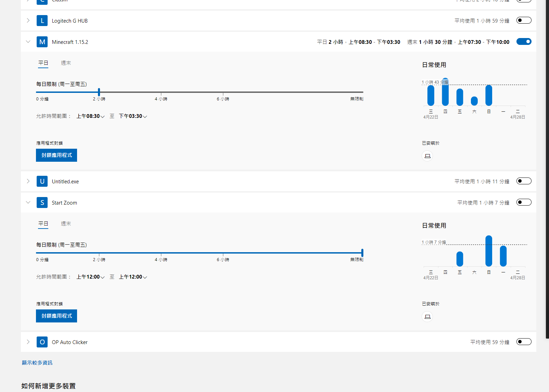Screen dimensions: 549x392
Task: Open Minecraft end time dropdown 下午03:30
Action: [x=133, y=116]
